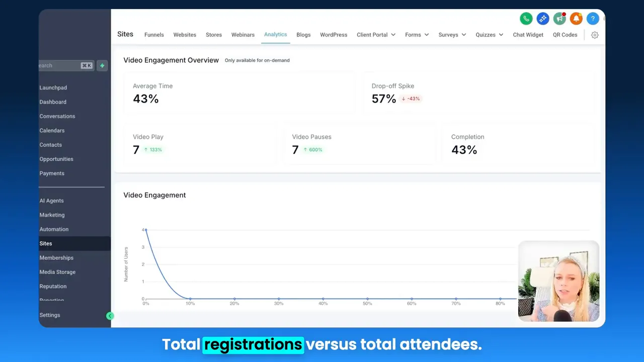Select Automation in the sidebar
Image resolution: width=644 pixels, height=362 pixels.
pyautogui.click(x=54, y=229)
